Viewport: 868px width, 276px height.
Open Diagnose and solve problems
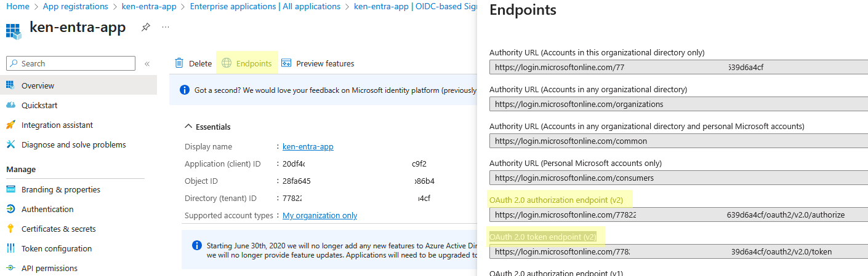point(73,144)
